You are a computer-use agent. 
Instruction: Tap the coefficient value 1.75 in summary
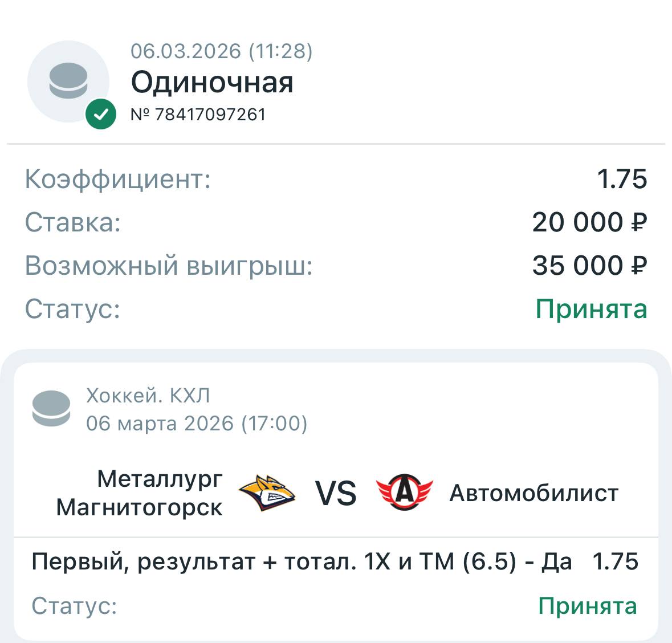[622, 179]
